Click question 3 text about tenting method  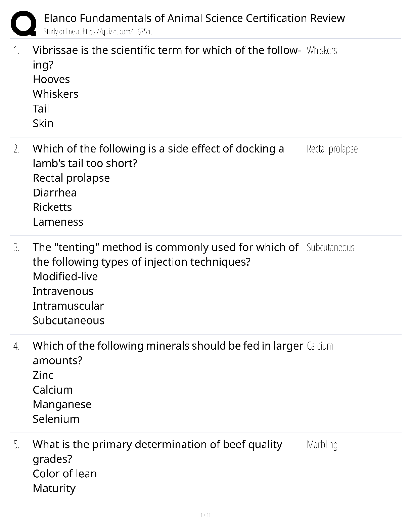pos(166,255)
